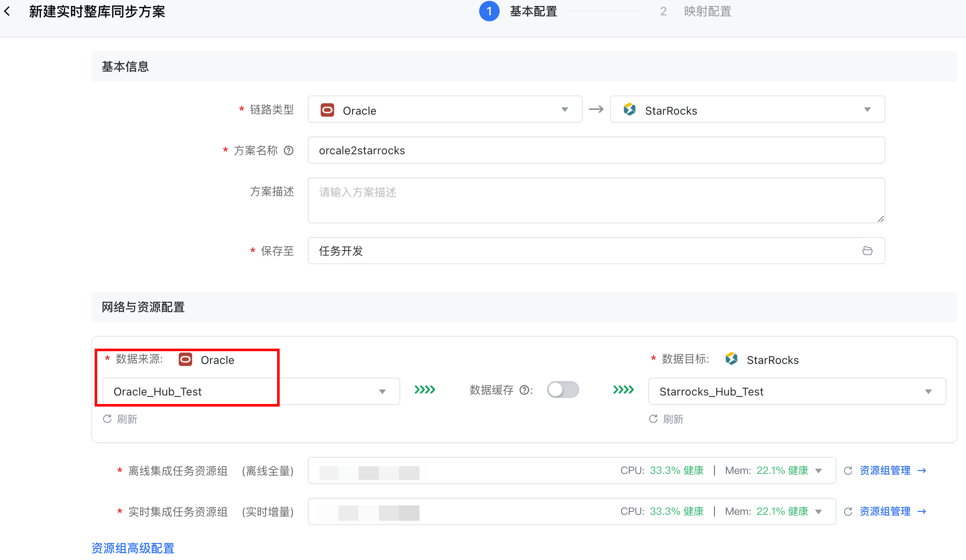Open the Oracle source type dropdown
The image size is (966, 560).
pos(445,110)
